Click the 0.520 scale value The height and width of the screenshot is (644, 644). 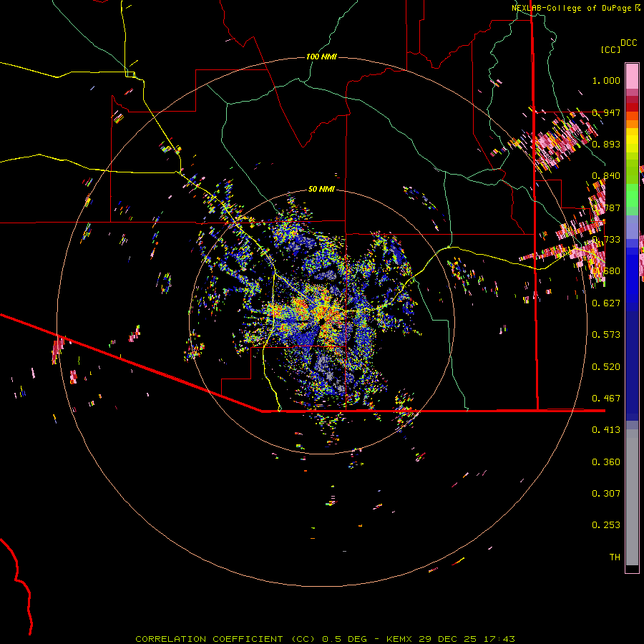tap(606, 367)
